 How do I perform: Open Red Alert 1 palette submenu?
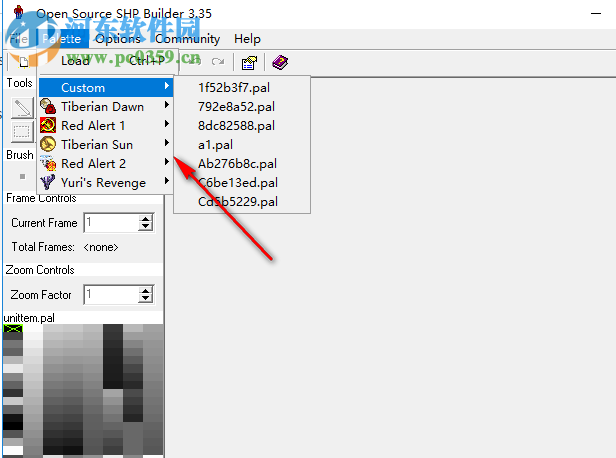pos(106,126)
